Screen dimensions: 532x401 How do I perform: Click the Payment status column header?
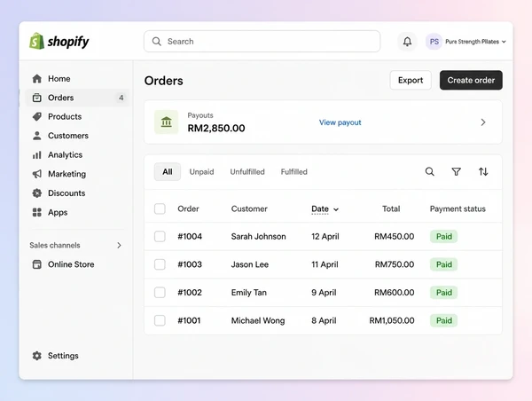[x=458, y=208]
